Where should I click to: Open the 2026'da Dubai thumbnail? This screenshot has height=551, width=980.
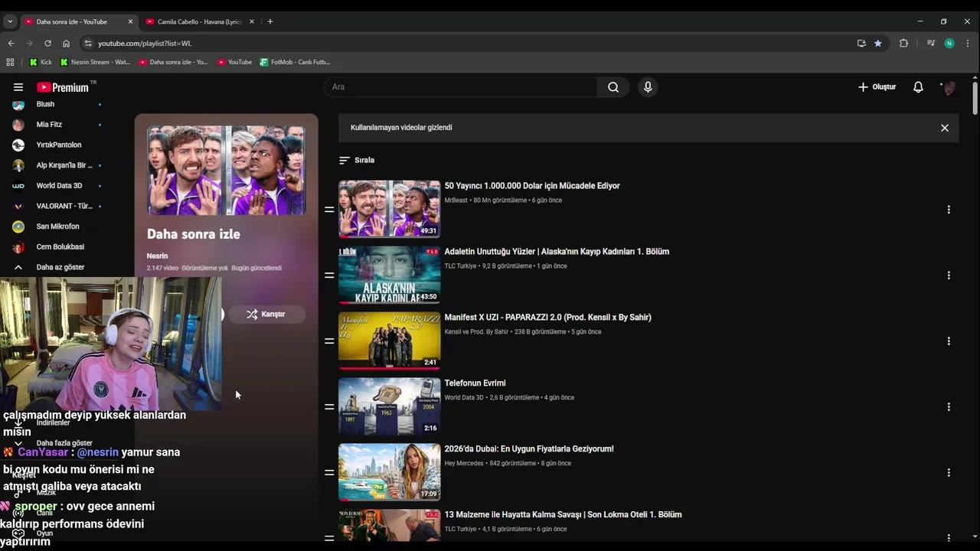(x=389, y=472)
